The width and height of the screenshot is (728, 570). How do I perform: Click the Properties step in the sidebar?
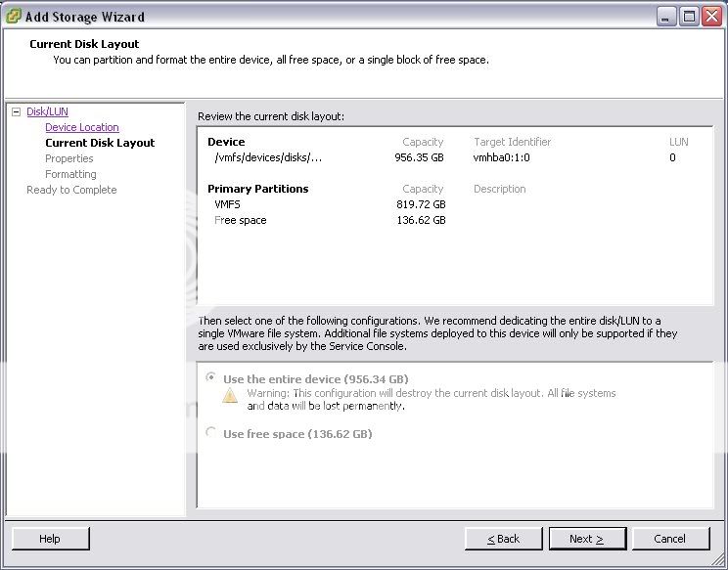[69, 158]
